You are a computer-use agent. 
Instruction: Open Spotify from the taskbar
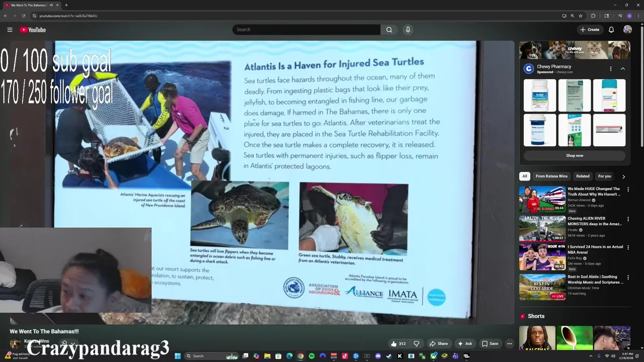point(311,356)
